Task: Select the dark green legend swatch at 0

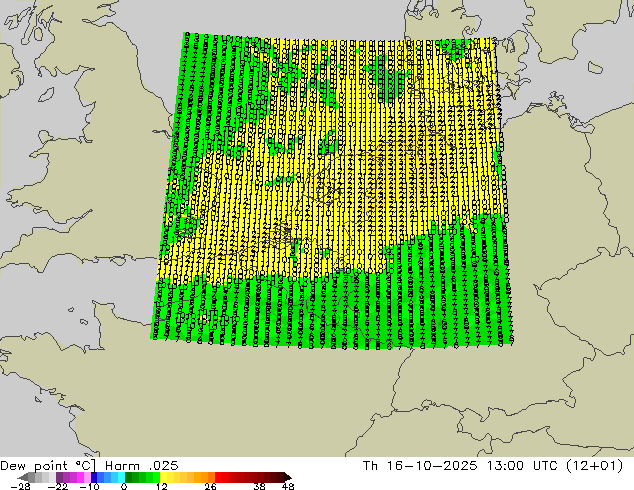Action: [128, 477]
